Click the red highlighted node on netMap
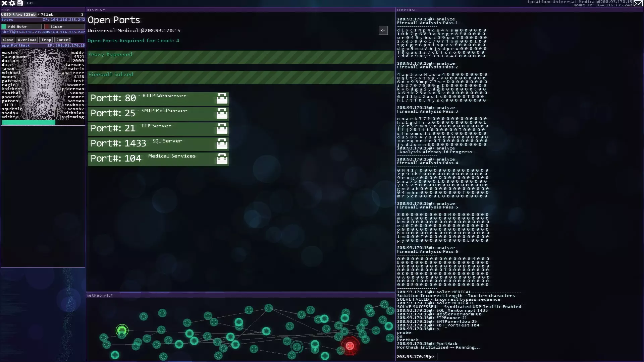 [350, 346]
